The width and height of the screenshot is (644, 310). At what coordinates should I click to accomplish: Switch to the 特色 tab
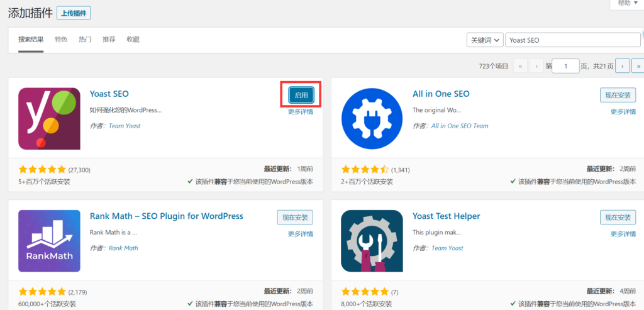(x=61, y=40)
